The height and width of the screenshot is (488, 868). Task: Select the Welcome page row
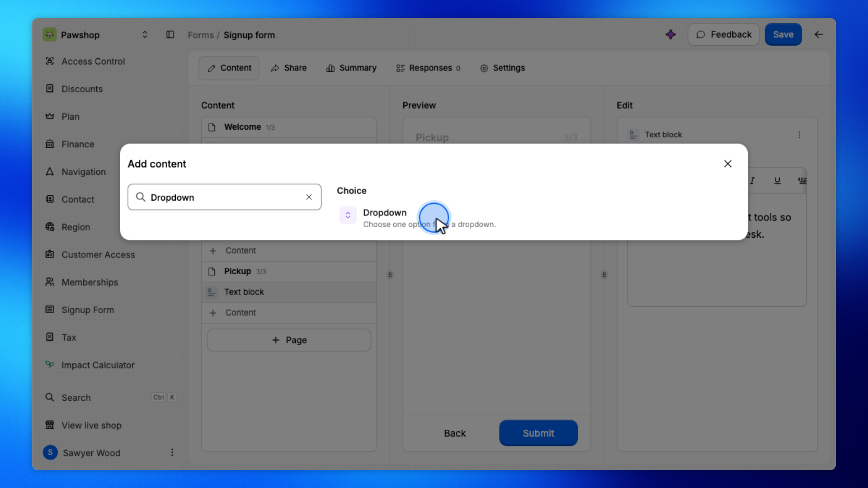coord(289,127)
